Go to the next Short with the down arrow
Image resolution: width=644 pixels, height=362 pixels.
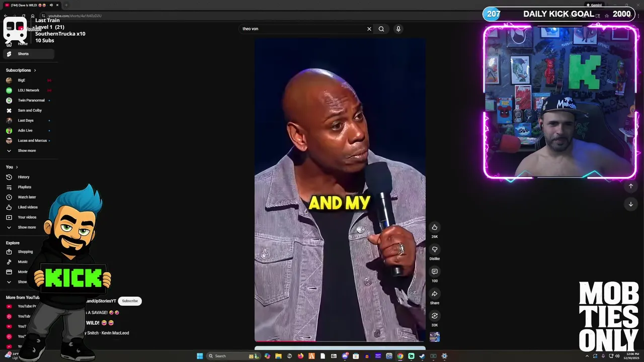tap(631, 204)
